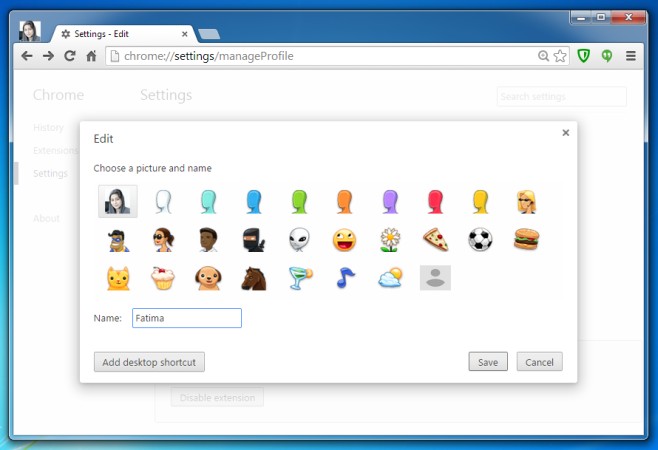Select the hamburger avatar

pyautogui.click(x=526, y=239)
